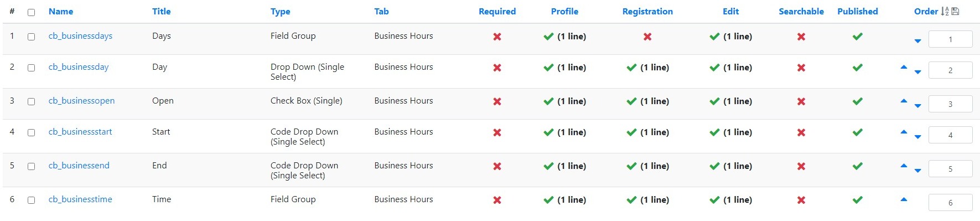Move cb_businessopen down with arrow
The image size is (980, 221).
tap(917, 106)
